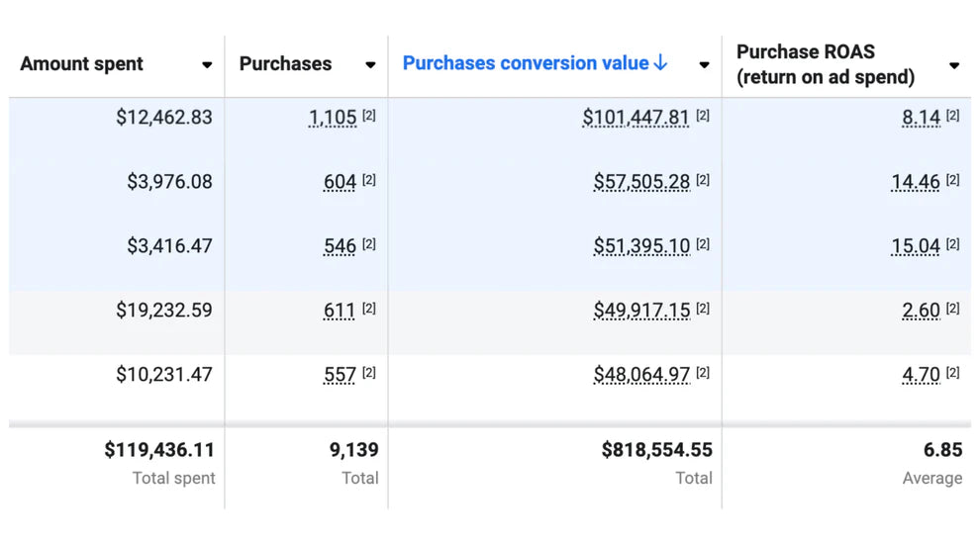Expand the Purchases conversion value column menu arrow
Image resolution: width=980 pixels, height=544 pixels.
pyautogui.click(x=704, y=65)
